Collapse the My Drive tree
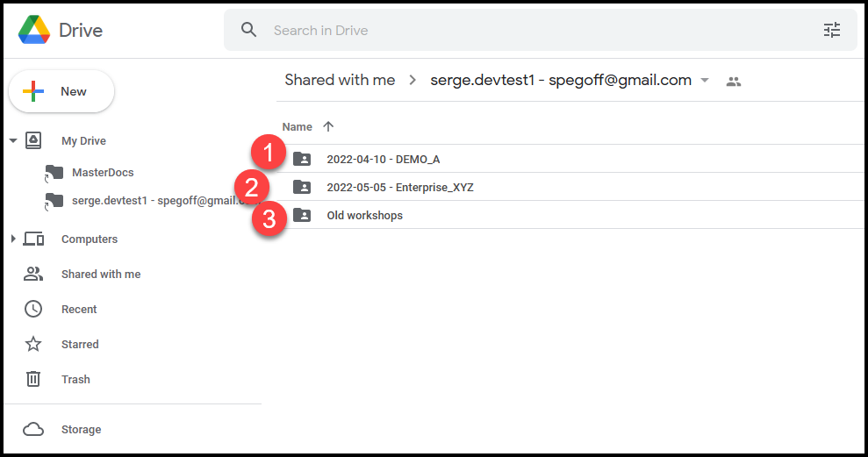Image resolution: width=868 pixels, height=457 pixels. point(13,140)
